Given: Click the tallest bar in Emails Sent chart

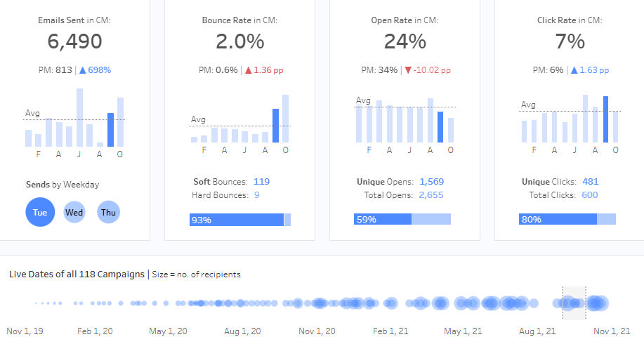Looking at the screenshot, I should pyautogui.click(x=80, y=117).
